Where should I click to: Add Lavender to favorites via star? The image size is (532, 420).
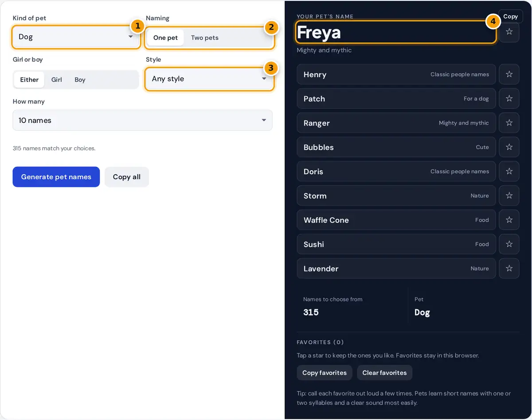click(509, 268)
